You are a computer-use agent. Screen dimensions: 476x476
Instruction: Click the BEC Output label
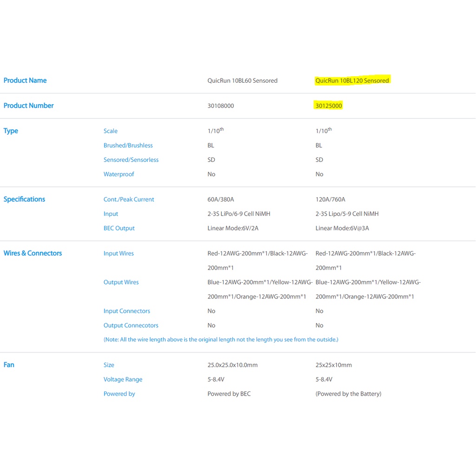[x=119, y=228]
